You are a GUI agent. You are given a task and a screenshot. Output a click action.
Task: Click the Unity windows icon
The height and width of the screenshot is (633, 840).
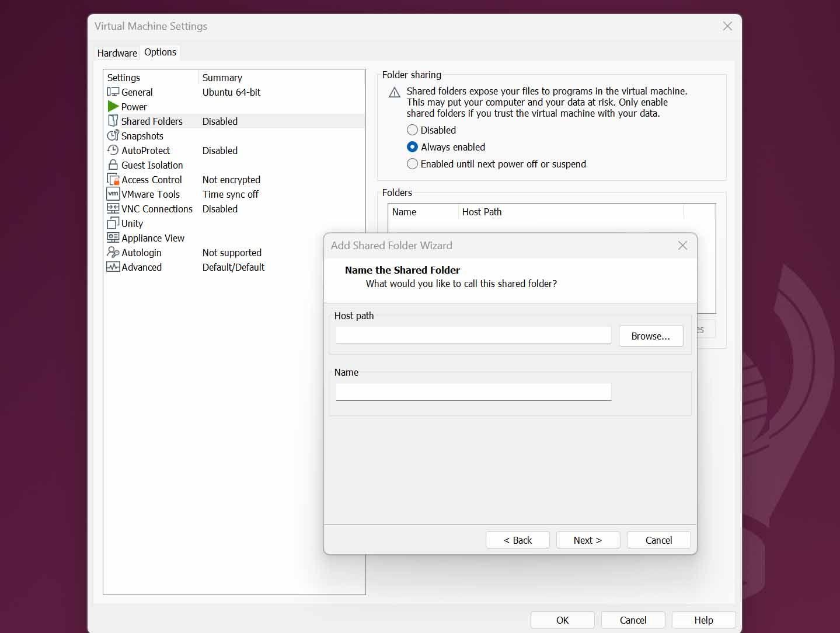coord(113,223)
